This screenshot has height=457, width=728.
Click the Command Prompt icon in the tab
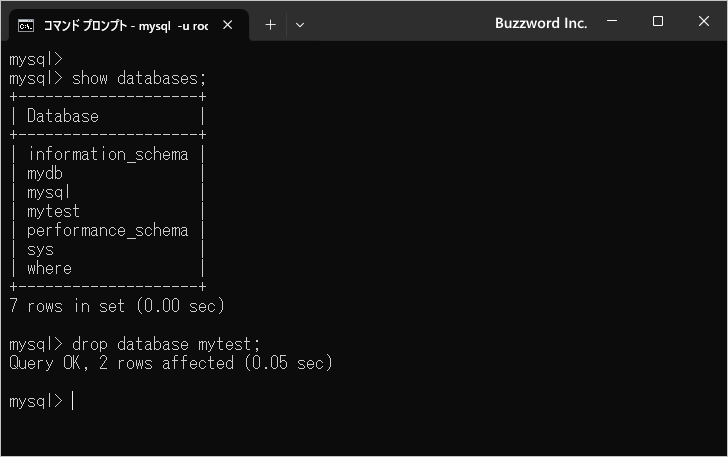pos(27,25)
